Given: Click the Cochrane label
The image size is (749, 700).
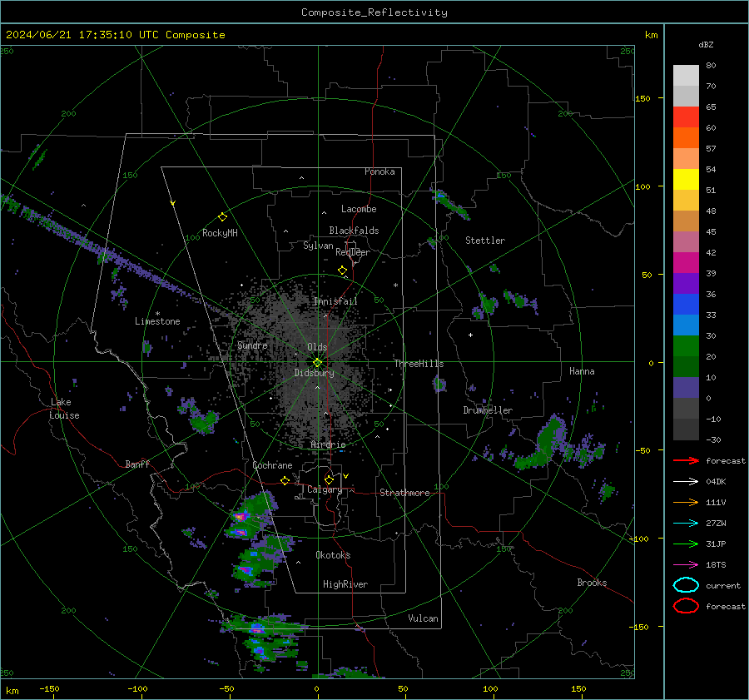Looking at the screenshot, I should click(272, 465).
